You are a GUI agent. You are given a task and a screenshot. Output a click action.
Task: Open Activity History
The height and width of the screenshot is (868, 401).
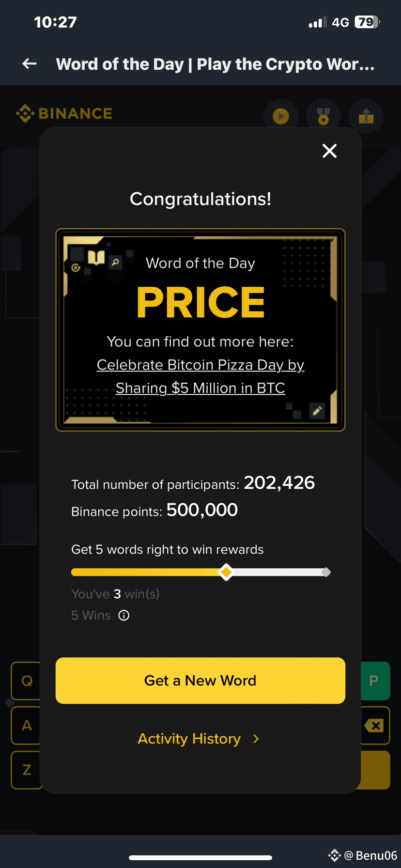coord(189,739)
